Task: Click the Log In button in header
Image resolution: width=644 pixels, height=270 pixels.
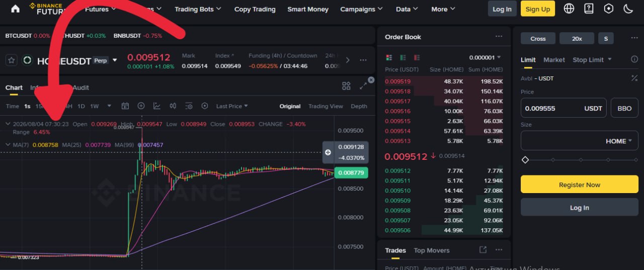Action: tap(502, 9)
